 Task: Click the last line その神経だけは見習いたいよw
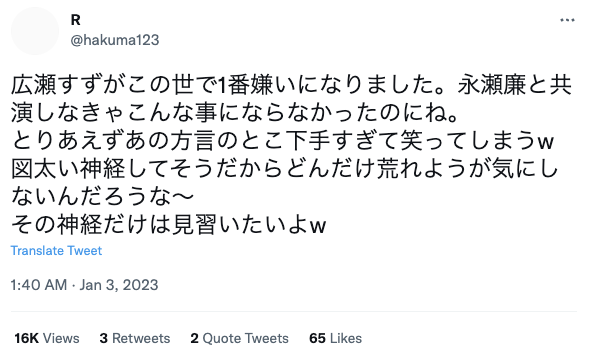[x=168, y=225]
